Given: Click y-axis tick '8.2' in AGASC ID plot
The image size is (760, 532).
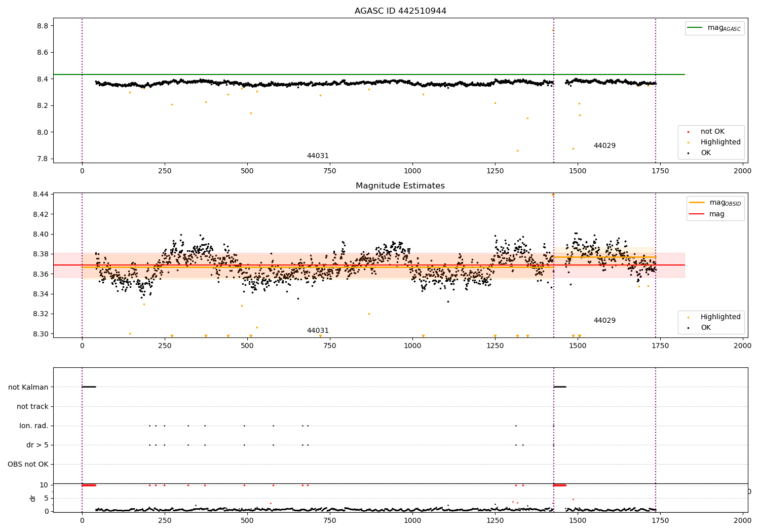Looking at the screenshot, I should click(x=42, y=106).
